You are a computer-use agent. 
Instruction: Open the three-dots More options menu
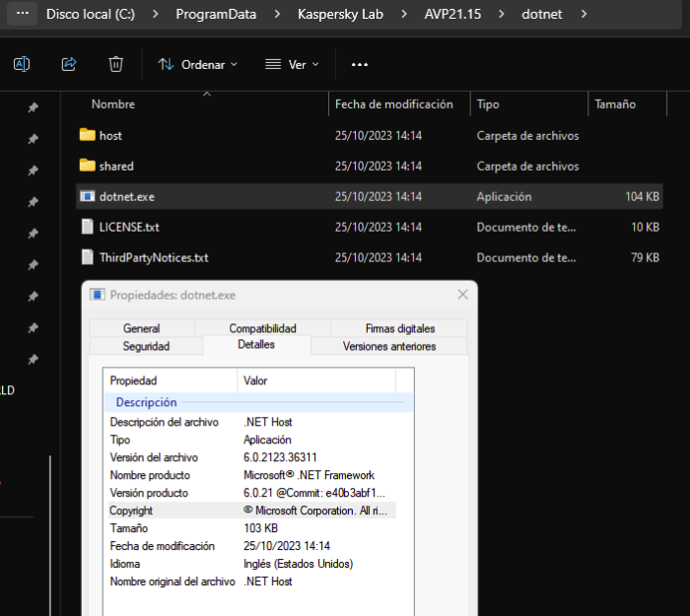coord(360,65)
